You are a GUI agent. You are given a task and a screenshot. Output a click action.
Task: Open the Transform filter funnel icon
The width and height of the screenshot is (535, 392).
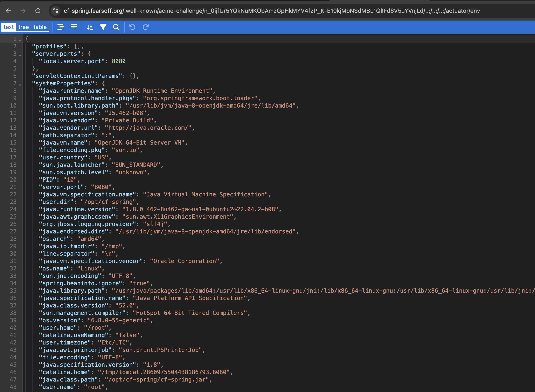pyautogui.click(x=103, y=27)
